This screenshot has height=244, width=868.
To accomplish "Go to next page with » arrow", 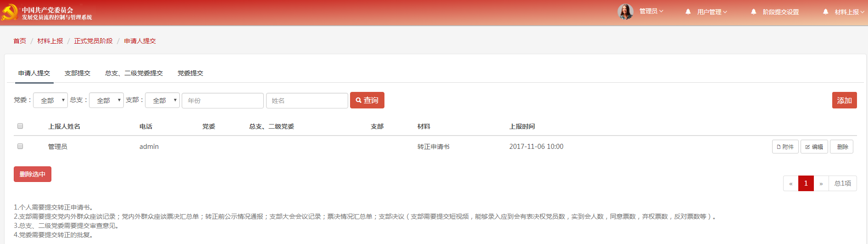I will point(821,183).
